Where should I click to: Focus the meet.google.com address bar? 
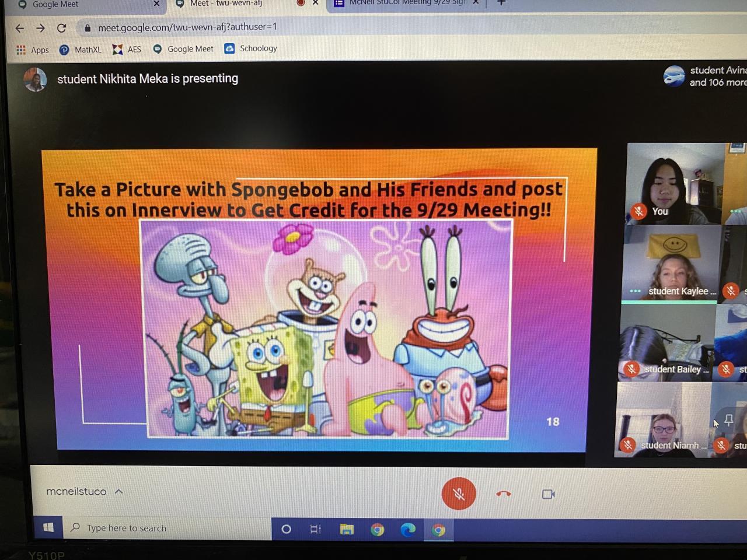point(409,27)
